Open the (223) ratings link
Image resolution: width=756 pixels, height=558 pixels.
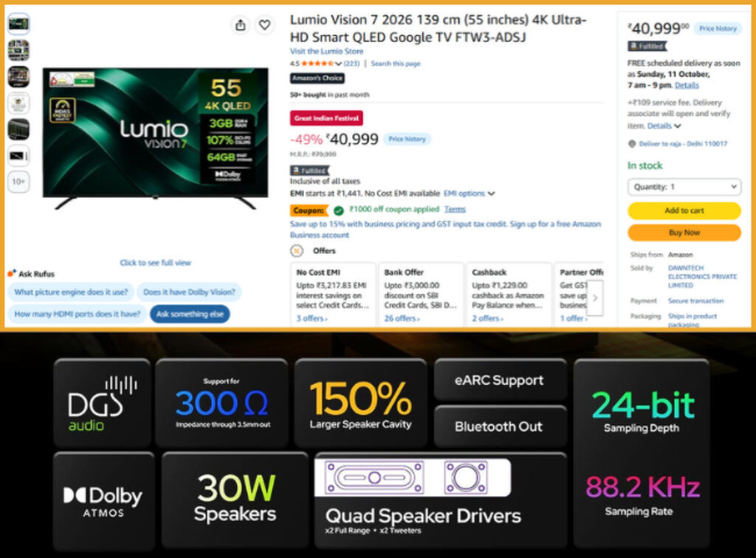click(351, 63)
